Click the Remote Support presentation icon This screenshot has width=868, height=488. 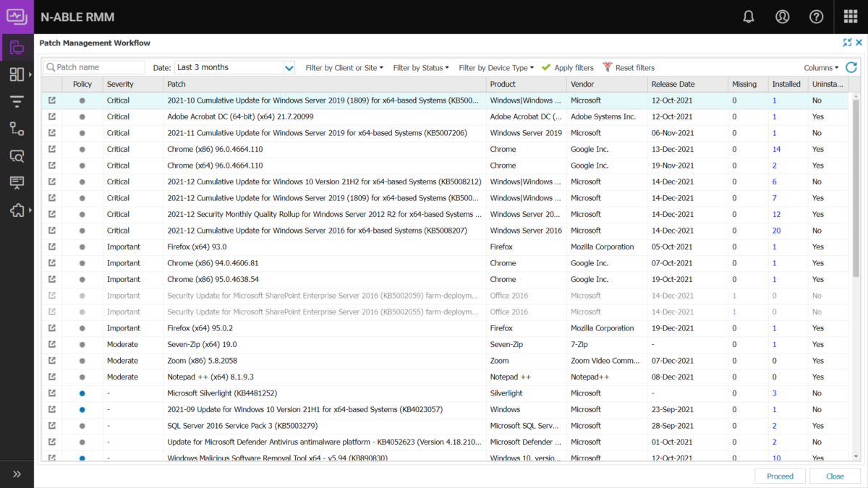pos(16,183)
